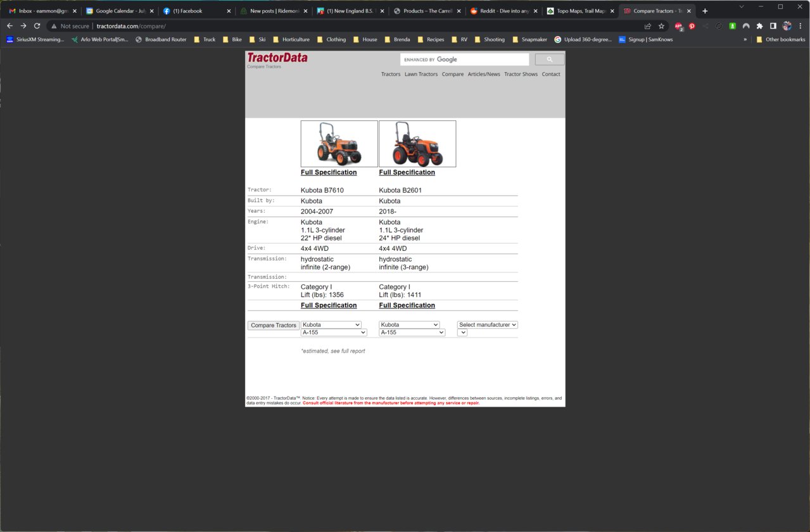The width and height of the screenshot is (810, 532).
Task: Show hidden bookmarks with double-chevron
Action: [x=745, y=39]
